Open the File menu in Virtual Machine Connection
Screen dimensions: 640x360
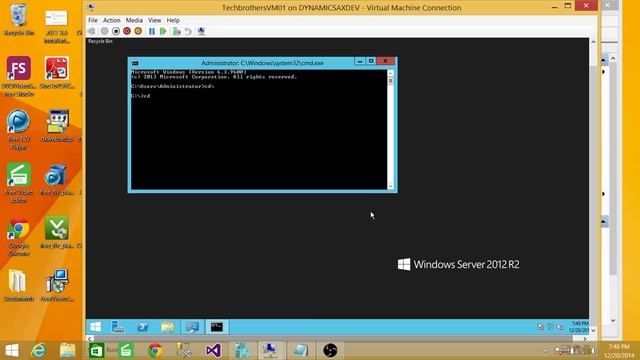pyautogui.click(x=93, y=20)
